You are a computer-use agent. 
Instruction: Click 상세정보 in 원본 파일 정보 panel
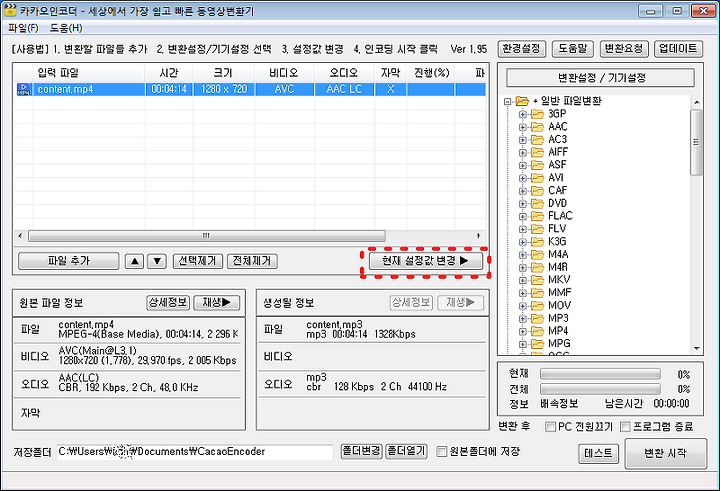pos(168,302)
